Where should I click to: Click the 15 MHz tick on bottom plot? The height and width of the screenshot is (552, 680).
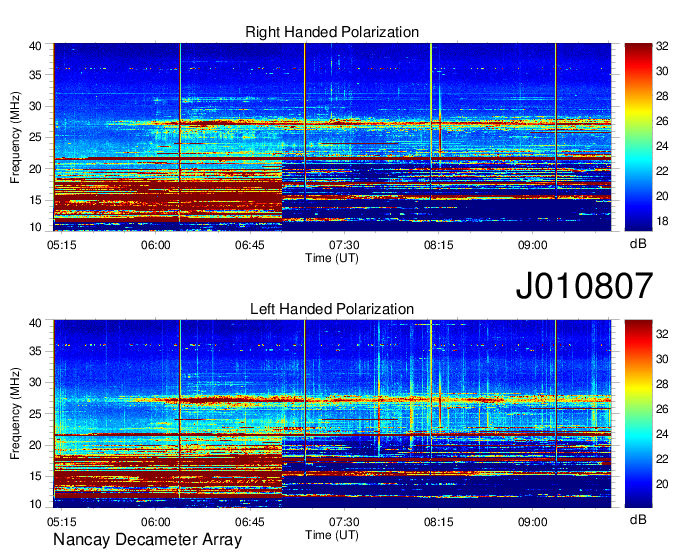click(x=35, y=477)
